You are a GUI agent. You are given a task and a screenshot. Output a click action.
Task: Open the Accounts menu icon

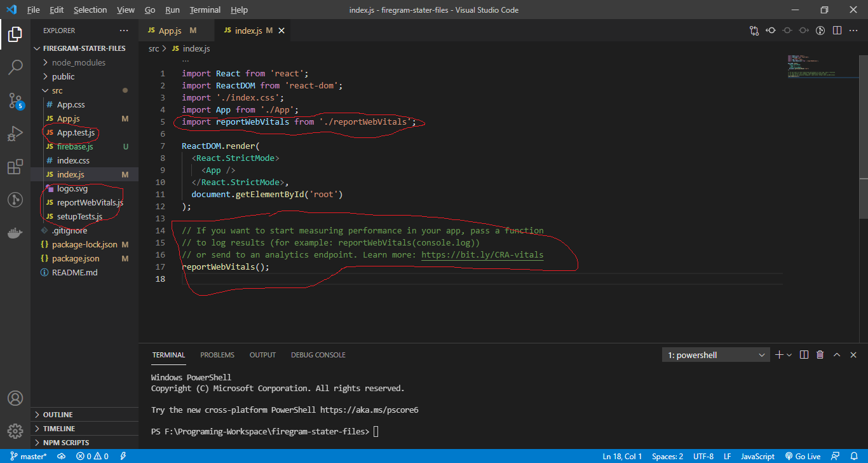tap(15, 398)
